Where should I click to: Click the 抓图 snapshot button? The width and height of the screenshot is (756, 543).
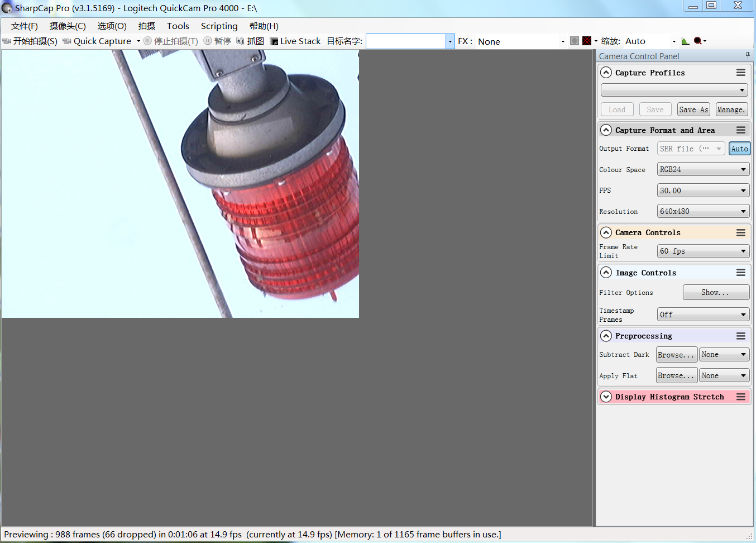(250, 41)
